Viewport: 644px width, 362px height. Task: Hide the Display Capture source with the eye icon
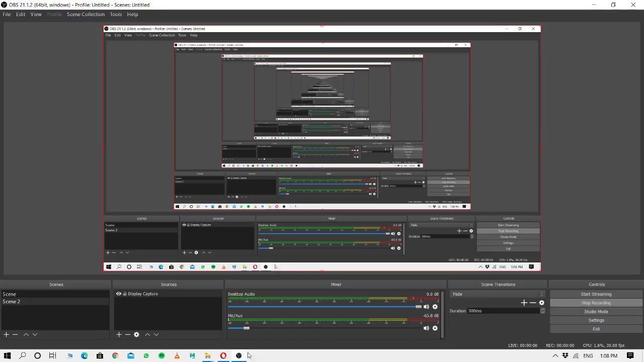tap(119, 294)
